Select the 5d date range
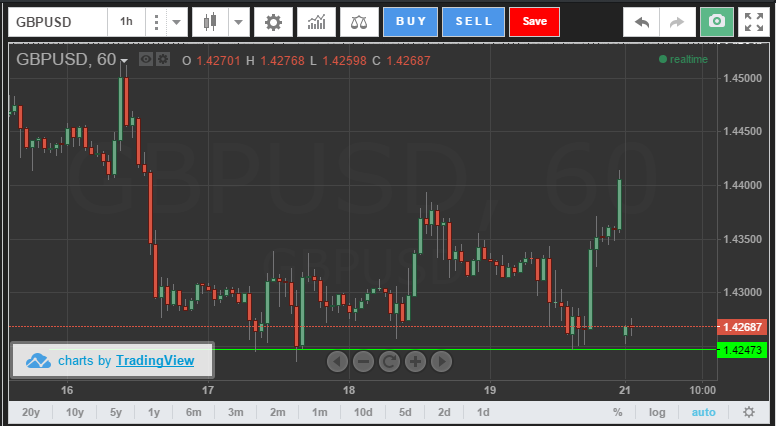 405,412
